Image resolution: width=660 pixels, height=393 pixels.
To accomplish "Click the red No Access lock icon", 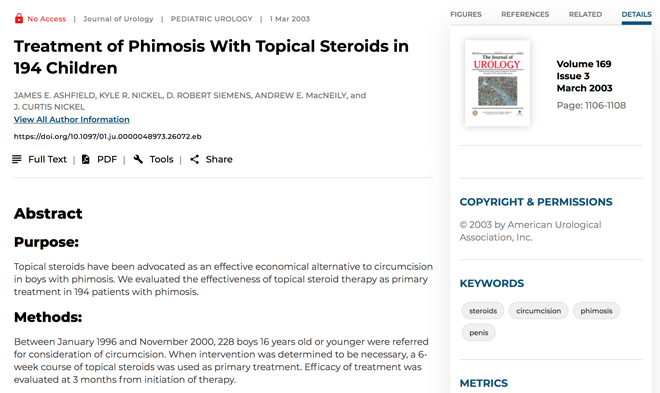I will point(19,19).
